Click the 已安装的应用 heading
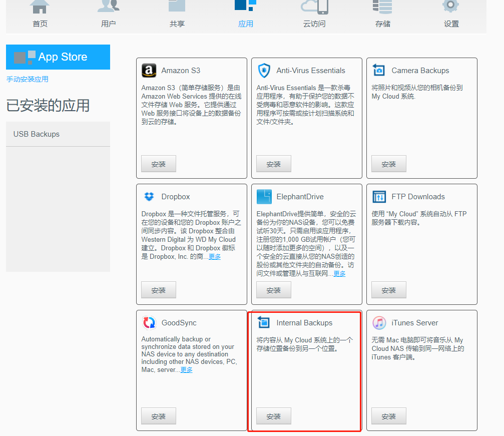The height and width of the screenshot is (436, 504). [x=48, y=106]
